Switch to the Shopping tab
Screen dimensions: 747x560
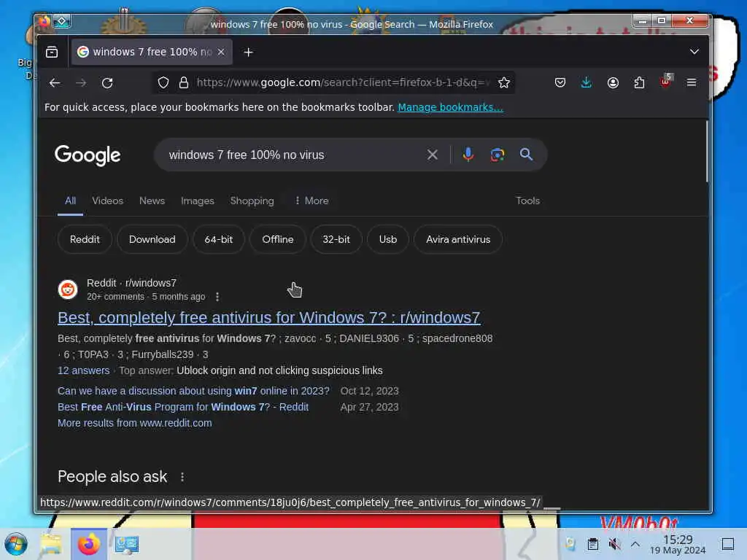[x=252, y=201]
